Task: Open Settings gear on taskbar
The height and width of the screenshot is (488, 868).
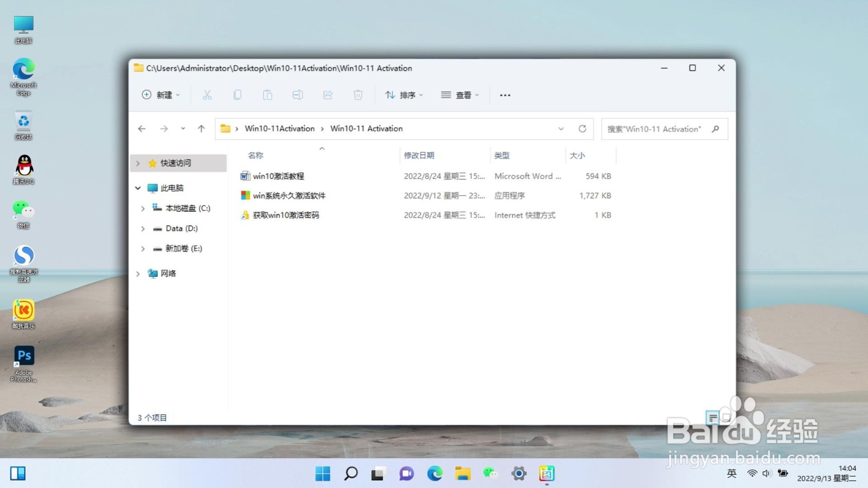Action: [519, 473]
